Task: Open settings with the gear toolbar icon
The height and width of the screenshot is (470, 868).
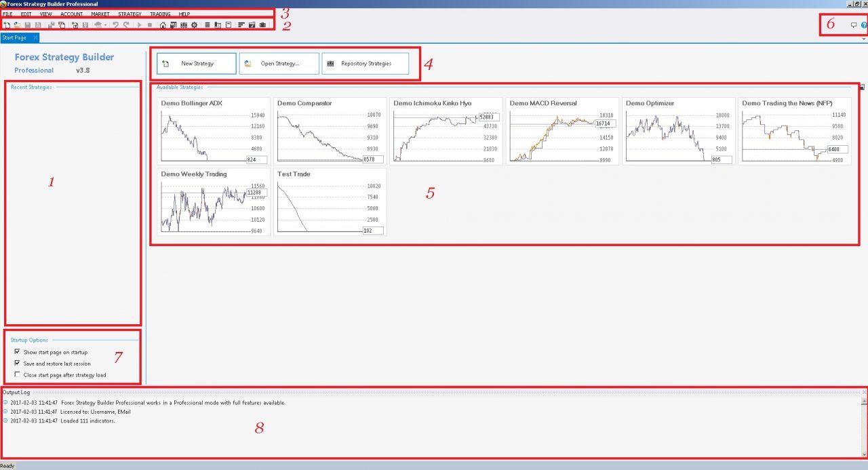Action: pos(194,25)
